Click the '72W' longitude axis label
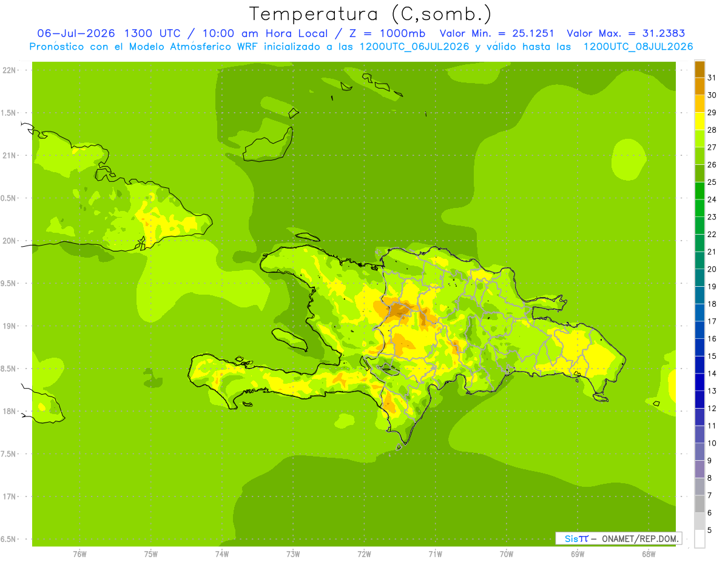Image resolution: width=728 pixels, height=562 pixels. coord(364,554)
